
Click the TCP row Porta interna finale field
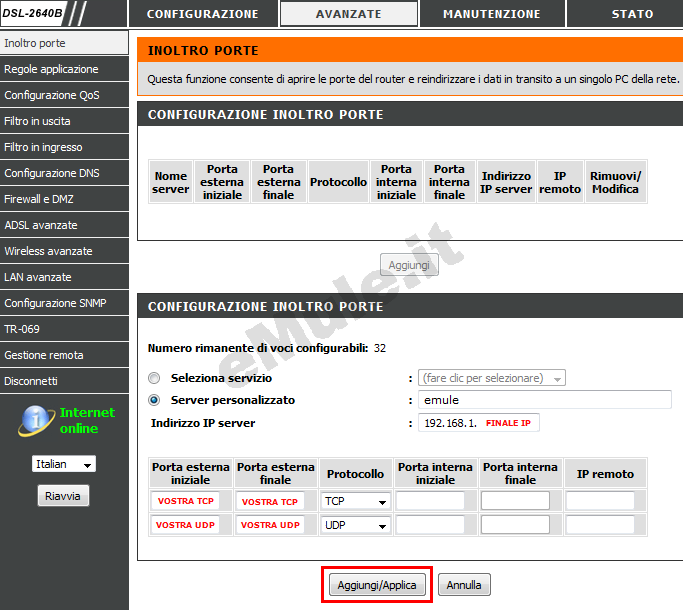click(515, 501)
